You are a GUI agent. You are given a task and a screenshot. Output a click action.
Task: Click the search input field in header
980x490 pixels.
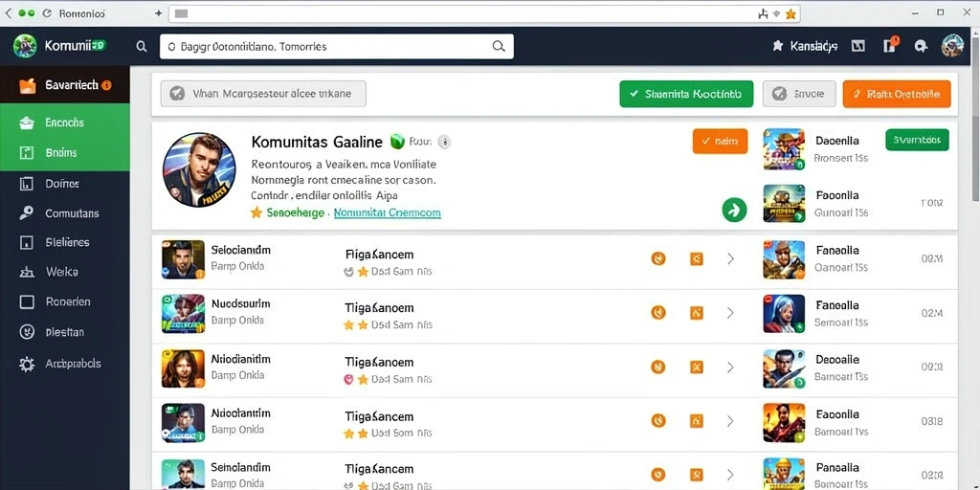(x=337, y=46)
